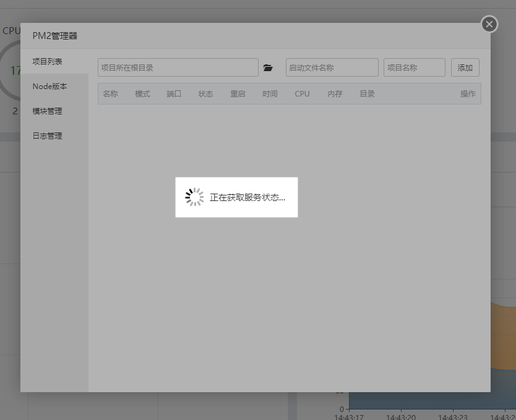Click the 目录 column header
This screenshot has height=420, width=516.
368,94
